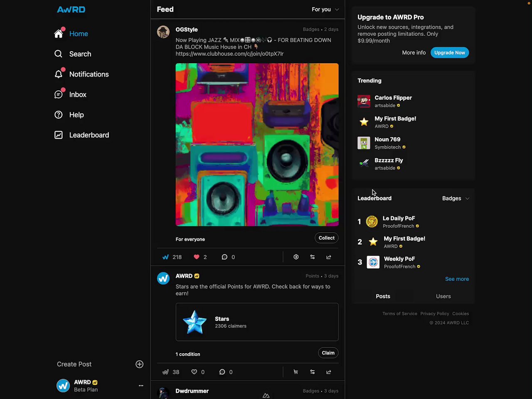532x399 pixels.
Task: Click the Create Post label
Action: coord(74,364)
